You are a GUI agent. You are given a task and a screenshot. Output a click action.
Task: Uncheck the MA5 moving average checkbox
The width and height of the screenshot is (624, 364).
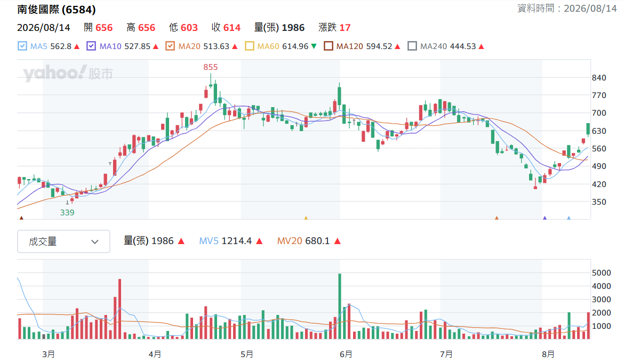22,46
